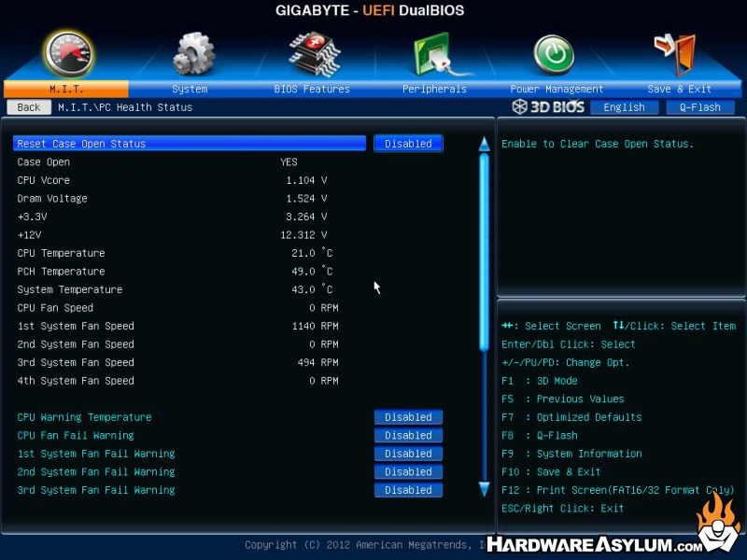Click the Dram Voltage 1.524 V value
The image size is (747, 560).
306,198
